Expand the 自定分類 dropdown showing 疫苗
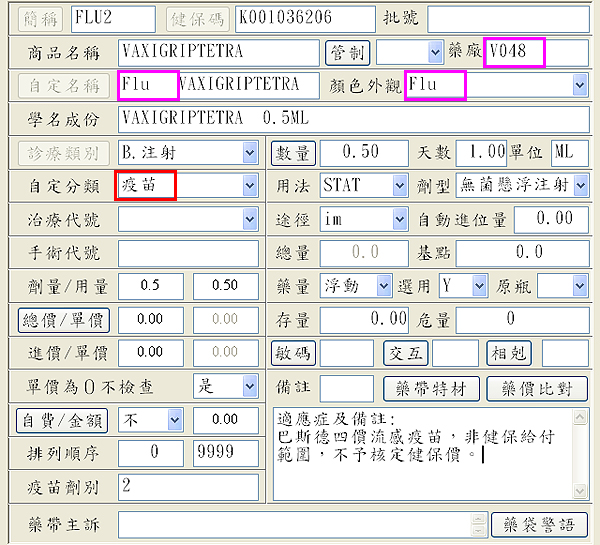The width and height of the screenshot is (600, 545). pyautogui.click(x=250, y=186)
